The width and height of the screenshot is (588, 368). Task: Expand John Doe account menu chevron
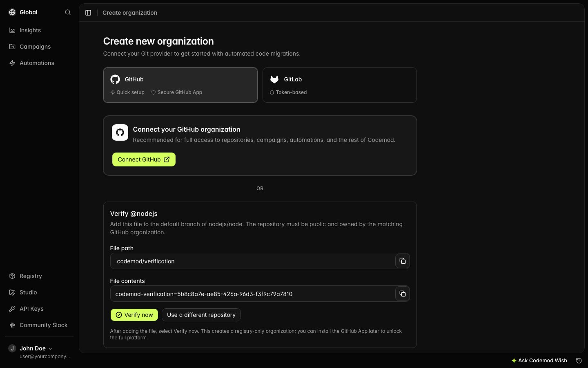(50, 349)
